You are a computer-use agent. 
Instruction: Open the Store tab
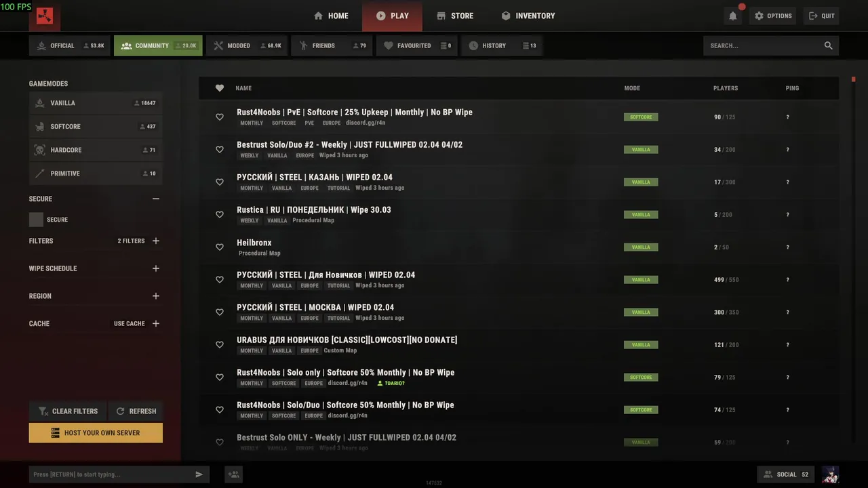point(455,16)
